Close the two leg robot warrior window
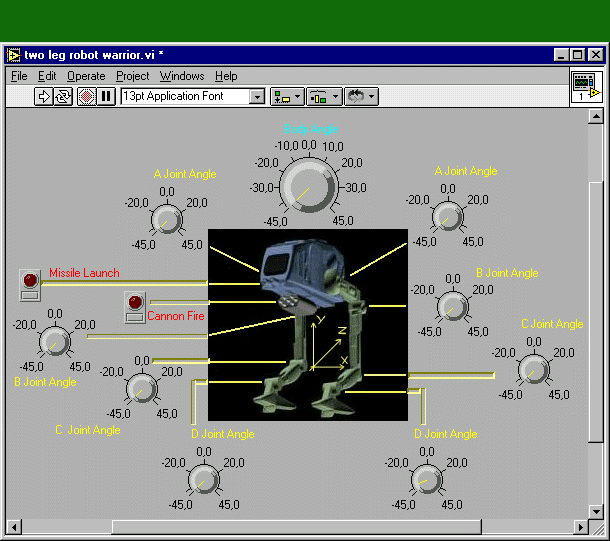610x541 pixels. click(596, 55)
